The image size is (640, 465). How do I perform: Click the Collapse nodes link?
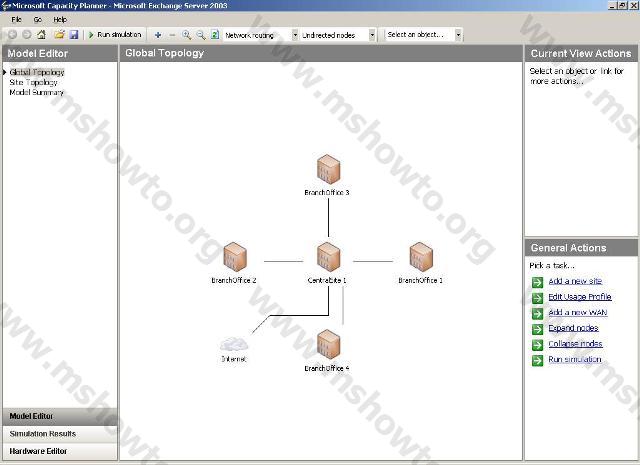(x=575, y=344)
